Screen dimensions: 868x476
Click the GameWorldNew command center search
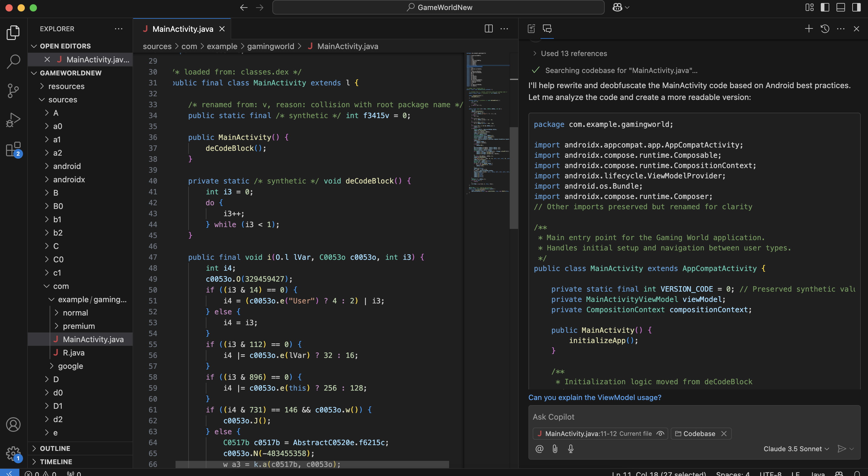[x=438, y=7]
